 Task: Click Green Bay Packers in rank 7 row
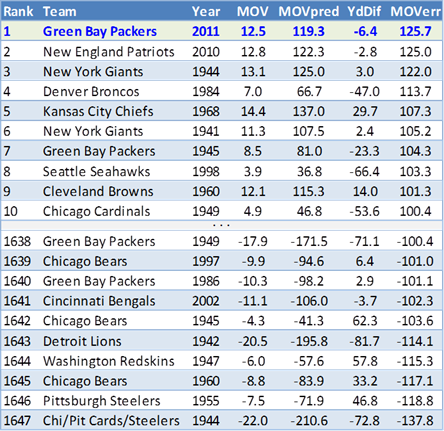(x=99, y=151)
